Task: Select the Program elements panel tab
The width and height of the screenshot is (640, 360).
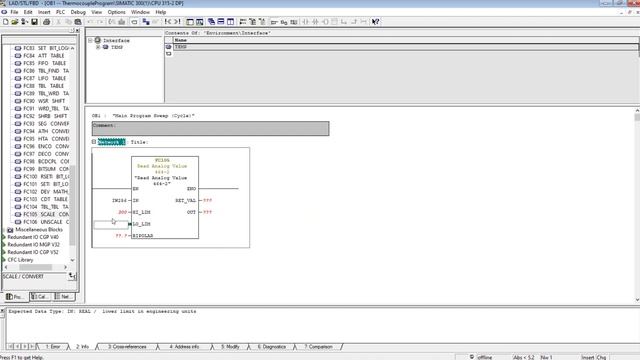Action: coord(15,297)
